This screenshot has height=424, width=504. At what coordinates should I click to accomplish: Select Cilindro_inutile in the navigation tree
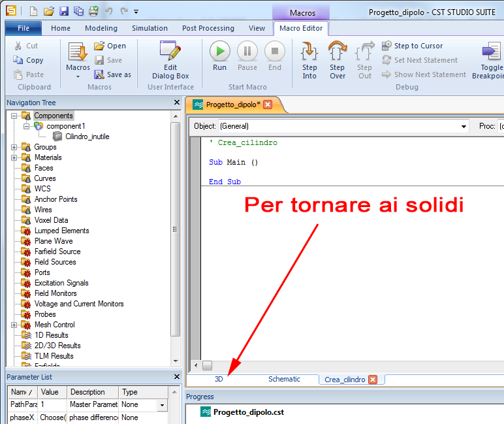coord(87,137)
